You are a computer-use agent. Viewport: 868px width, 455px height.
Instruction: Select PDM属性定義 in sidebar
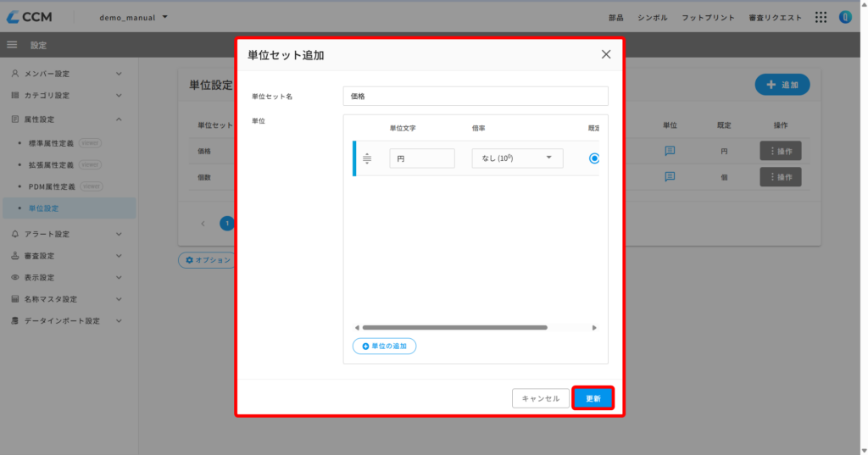click(x=52, y=186)
